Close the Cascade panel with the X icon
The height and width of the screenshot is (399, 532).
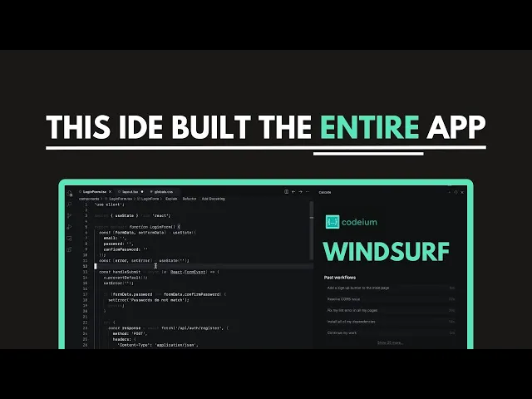click(x=462, y=192)
